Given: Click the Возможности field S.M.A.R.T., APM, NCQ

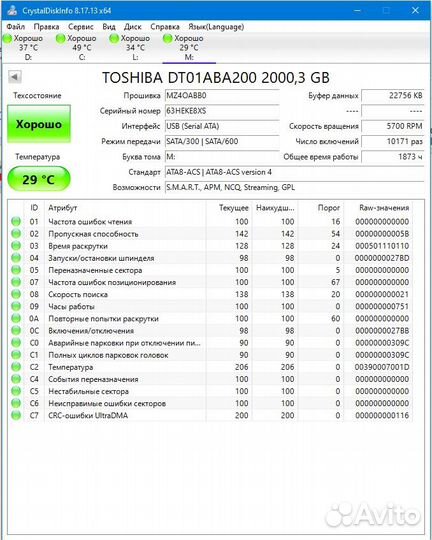Looking at the screenshot, I should 294,188.
